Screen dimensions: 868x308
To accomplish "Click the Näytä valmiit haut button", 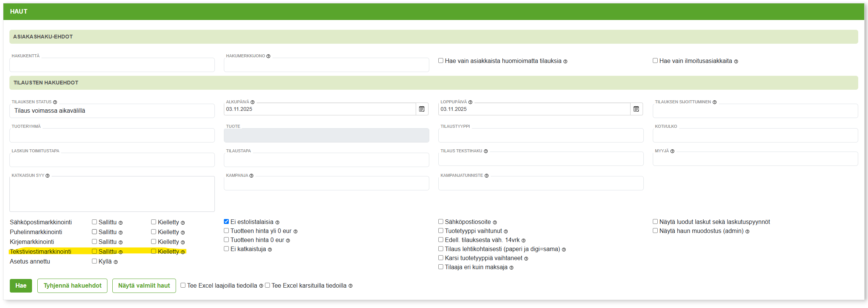I will pyautogui.click(x=144, y=286).
